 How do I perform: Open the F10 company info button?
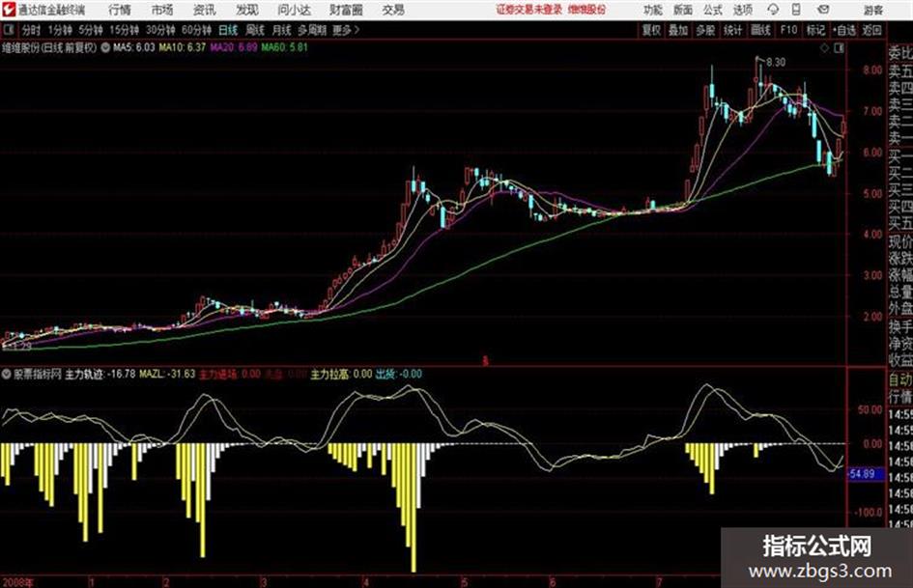tap(788, 30)
